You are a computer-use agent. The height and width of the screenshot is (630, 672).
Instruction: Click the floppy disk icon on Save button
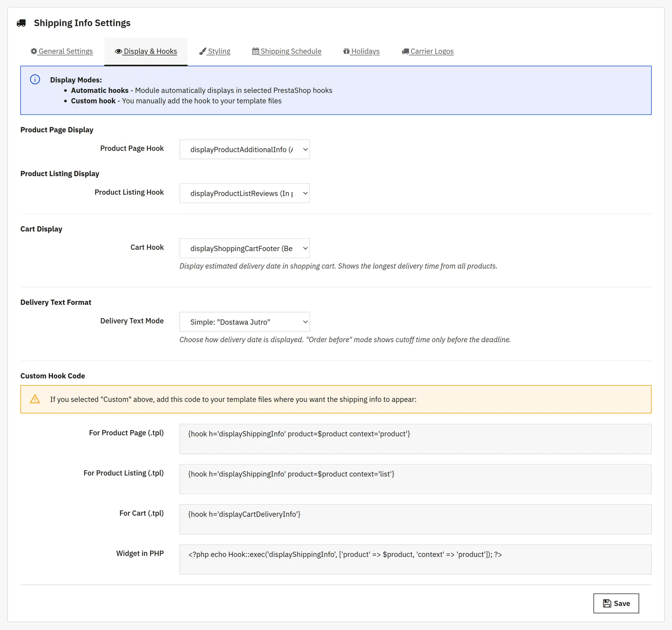pos(607,603)
